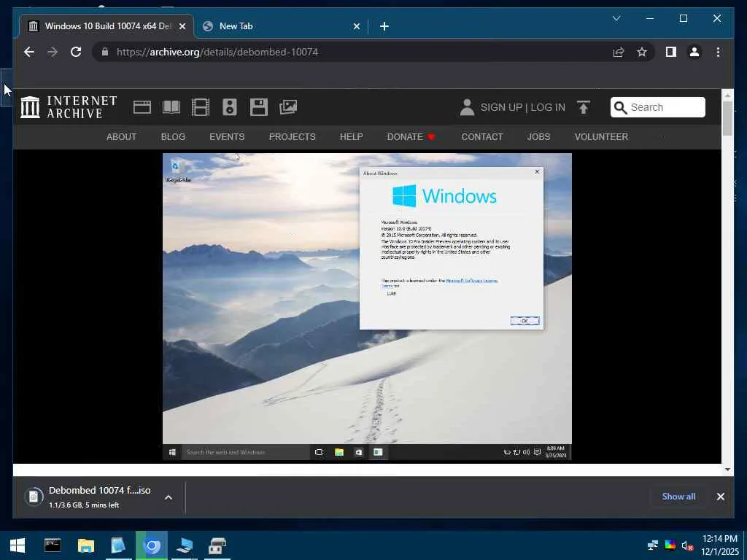Click the computer taskbar app icon
The width and height of the screenshot is (747, 560).
pos(184,545)
